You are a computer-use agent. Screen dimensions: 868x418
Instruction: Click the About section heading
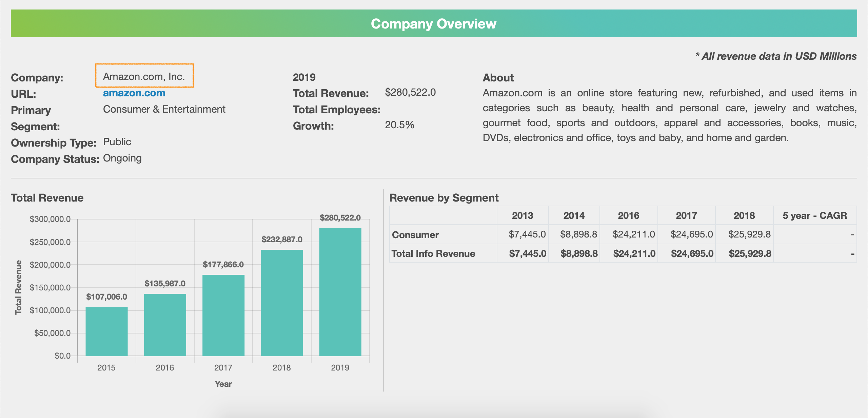click(x=498, y=78)
